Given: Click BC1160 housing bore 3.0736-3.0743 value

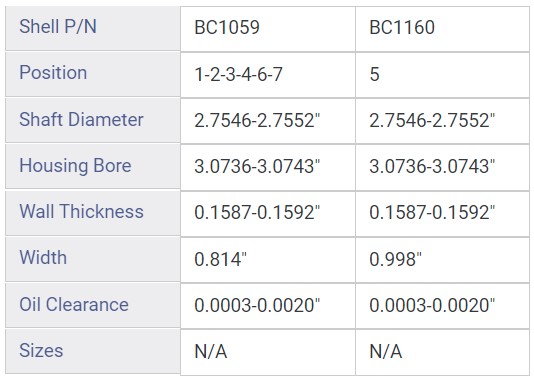Looking at the screenshot, I should 432,167.
